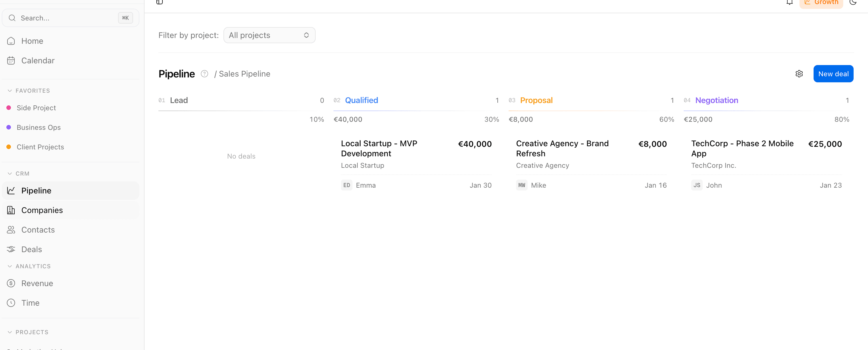Viewport: 868px width, 350px height.
Task: Open Time tracking page
Action: tap(30, 303)
